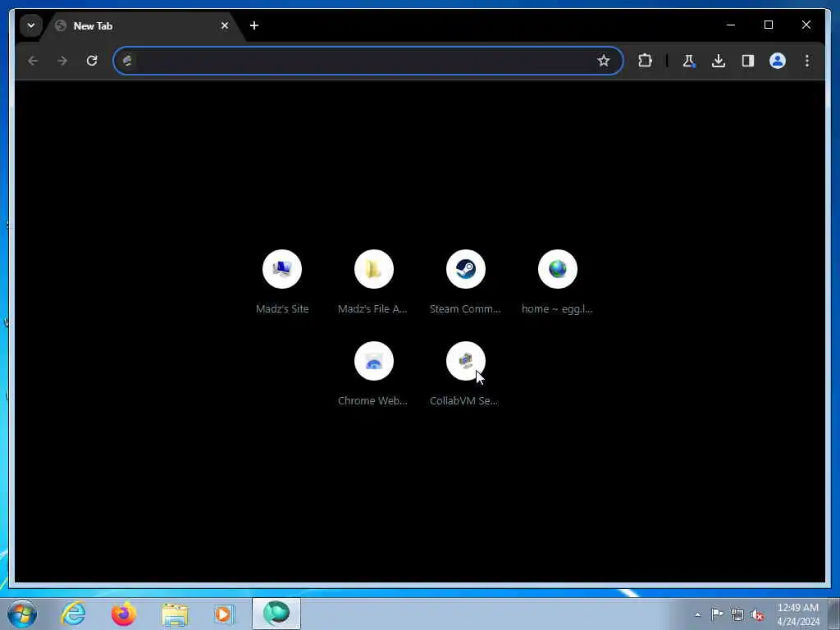Maximize the browser window
This screenshot has height=630, width=840.
click(768, 25)
